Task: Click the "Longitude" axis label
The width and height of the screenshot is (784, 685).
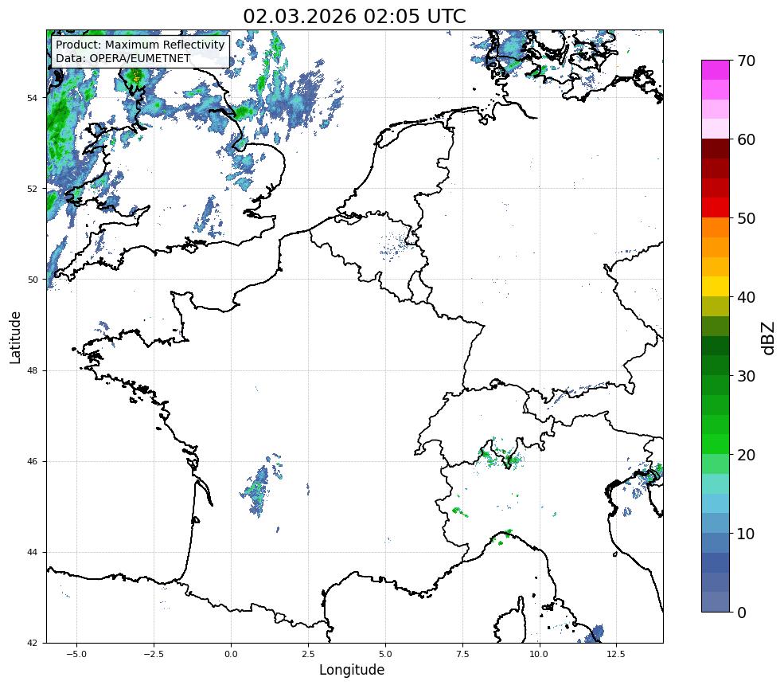Action: (x=352, y=670)
